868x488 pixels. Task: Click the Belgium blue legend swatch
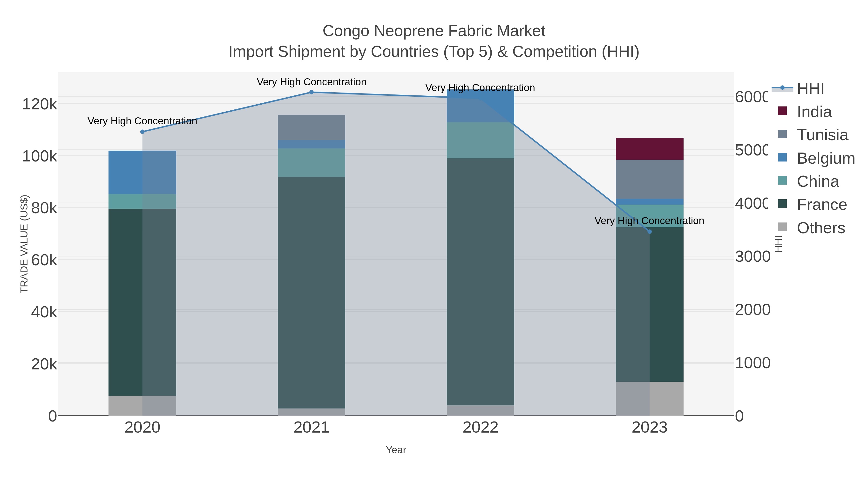pyautogui.click(x=782, y=157)
